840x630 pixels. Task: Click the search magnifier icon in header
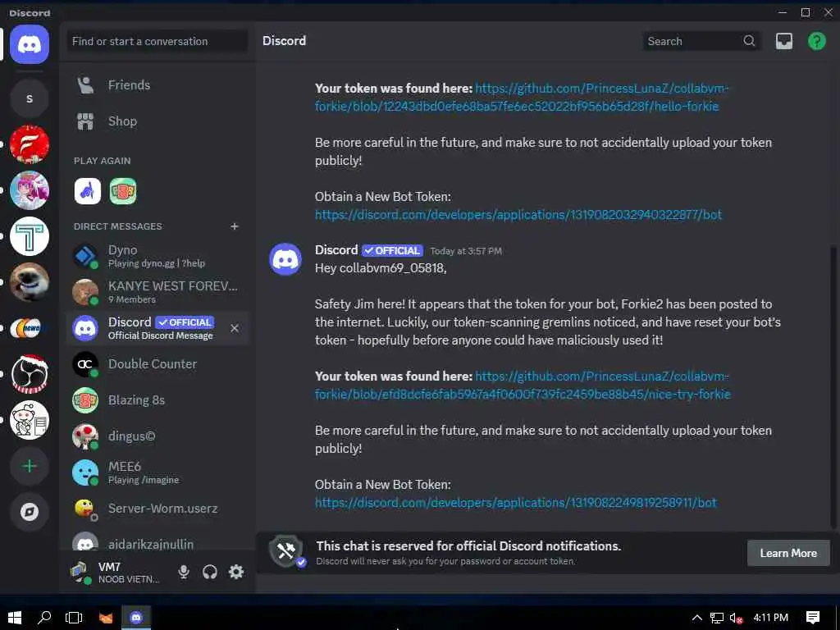pyautogui.click(x=750, y=41)
